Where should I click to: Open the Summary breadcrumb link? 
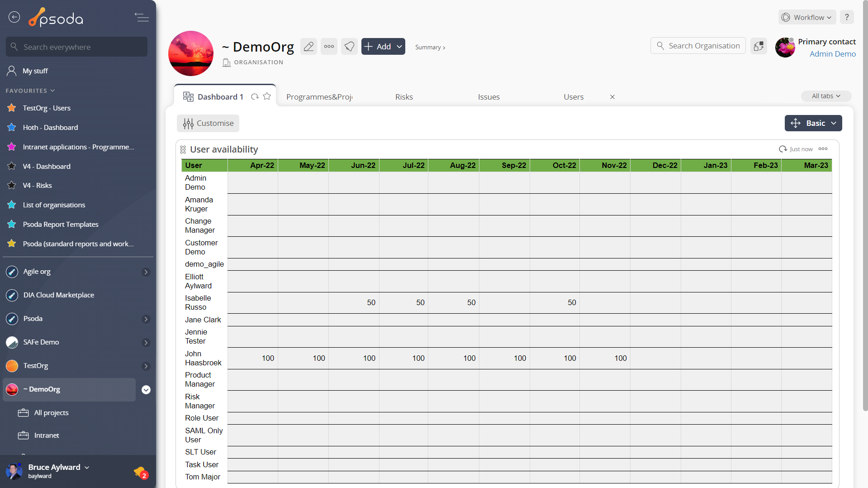[x=430, y=47]
